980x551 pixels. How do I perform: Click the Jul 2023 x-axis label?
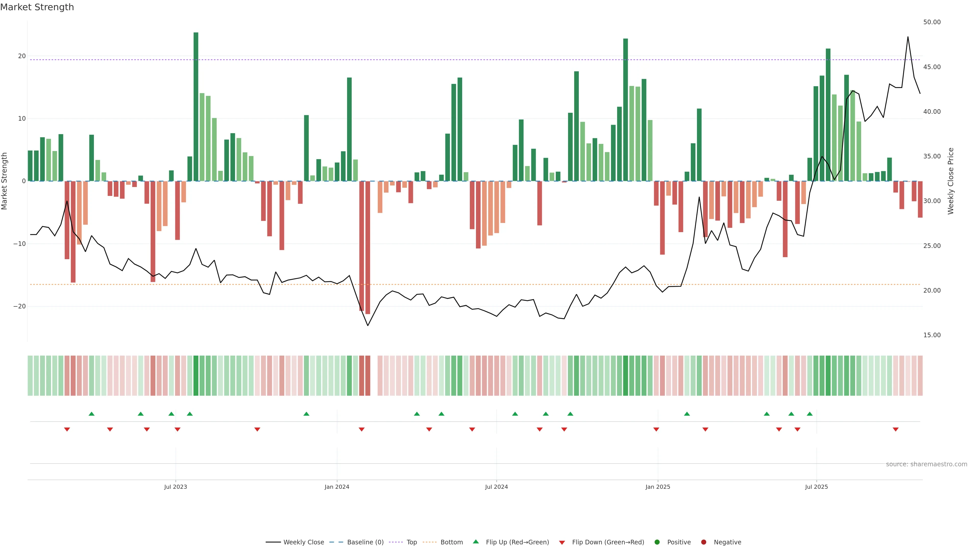[175, 487]
